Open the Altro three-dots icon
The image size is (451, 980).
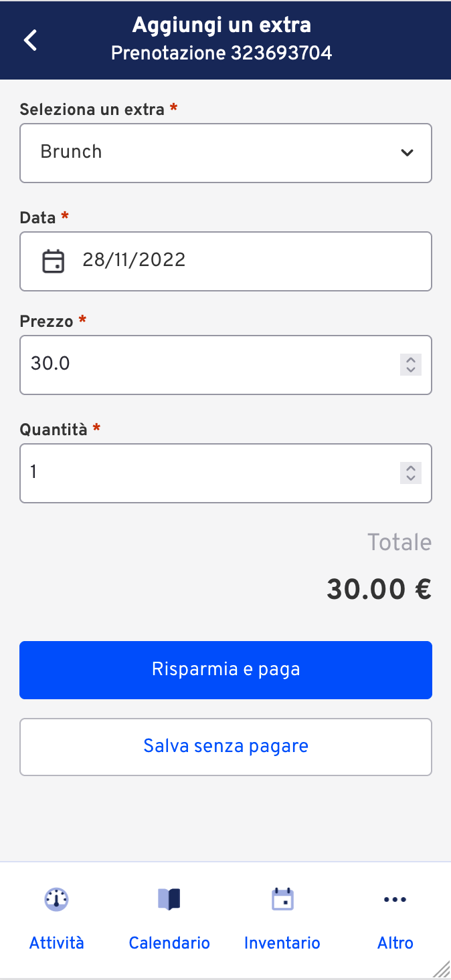tap(395, 900)
